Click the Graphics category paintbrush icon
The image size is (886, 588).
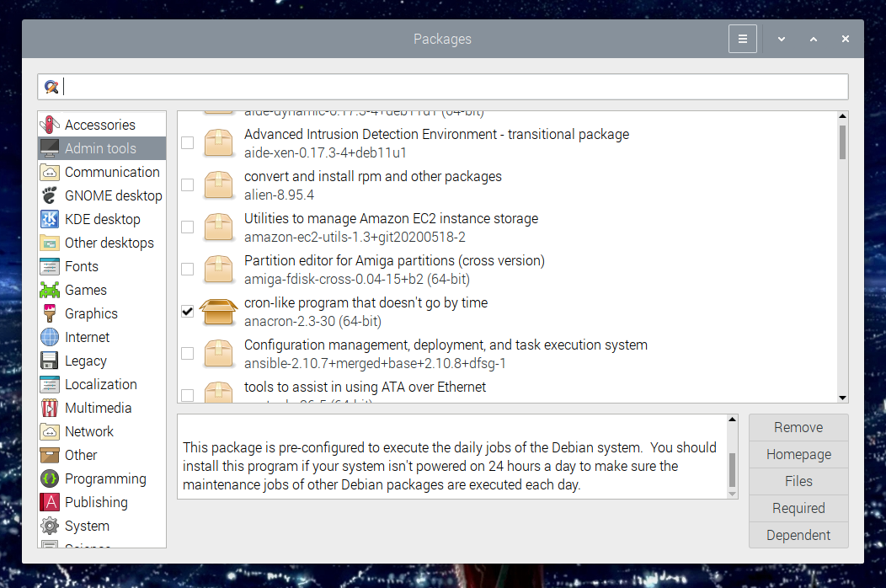click(51, 313)
